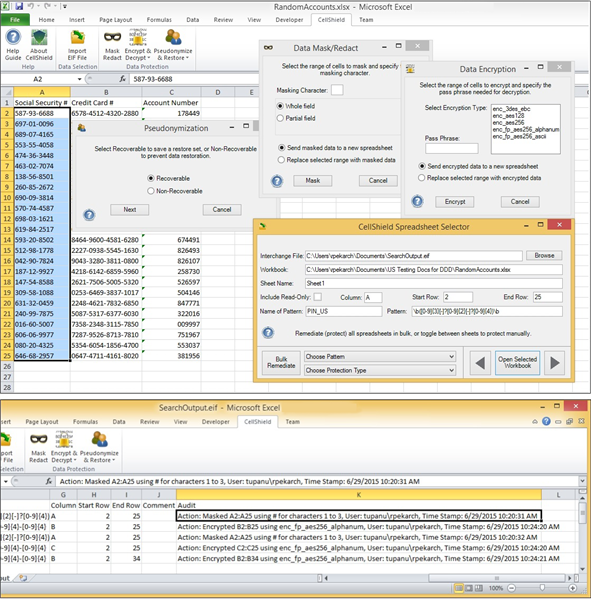
Task: Go to previous sheet with left arrow
Action: coord(480,363)
